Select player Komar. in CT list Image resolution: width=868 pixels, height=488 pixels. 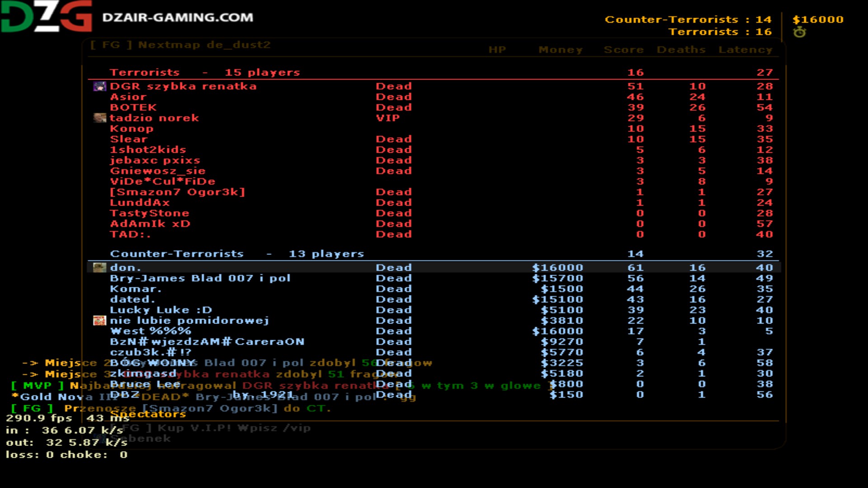coord(136,289)
